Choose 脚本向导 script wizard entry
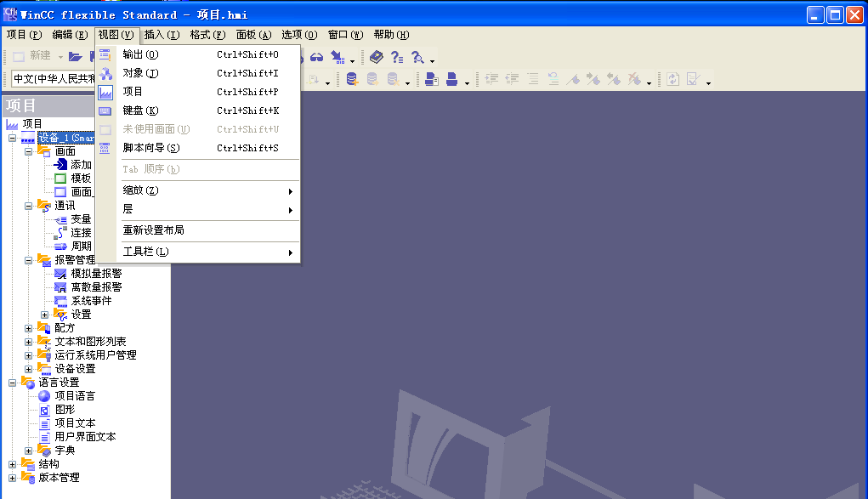 click(x=199, y=148)
